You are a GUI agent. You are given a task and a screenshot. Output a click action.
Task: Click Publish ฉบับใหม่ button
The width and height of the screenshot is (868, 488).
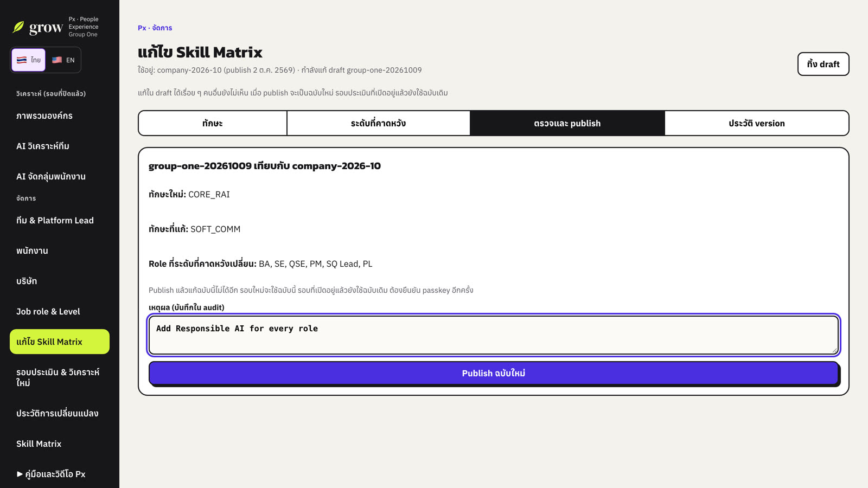494,373
